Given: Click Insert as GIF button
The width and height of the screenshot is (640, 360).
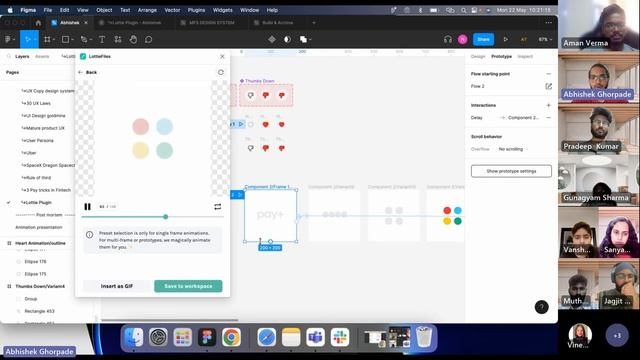Looking at the screenshot, I should [x=116, y=286].
